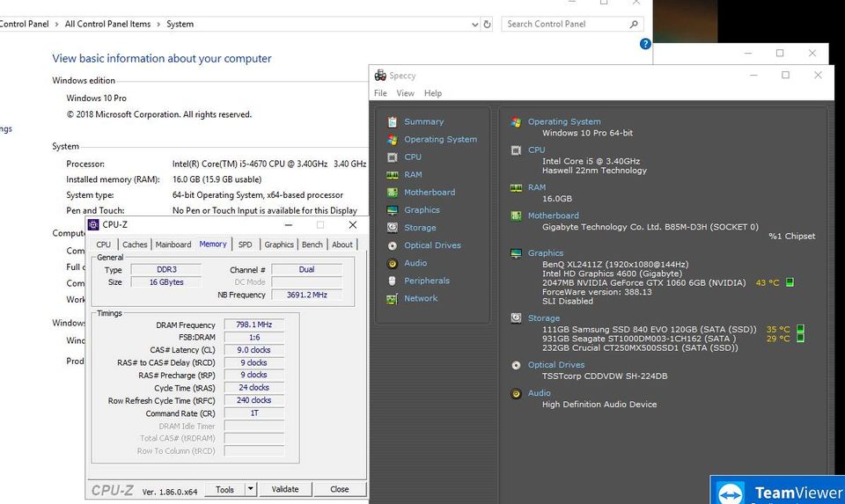Screen dimensions: 845x504
Task: Expand the CPU-Z Tools dropdown arrow
Action: pyautogui.click(x=250, y=489)
